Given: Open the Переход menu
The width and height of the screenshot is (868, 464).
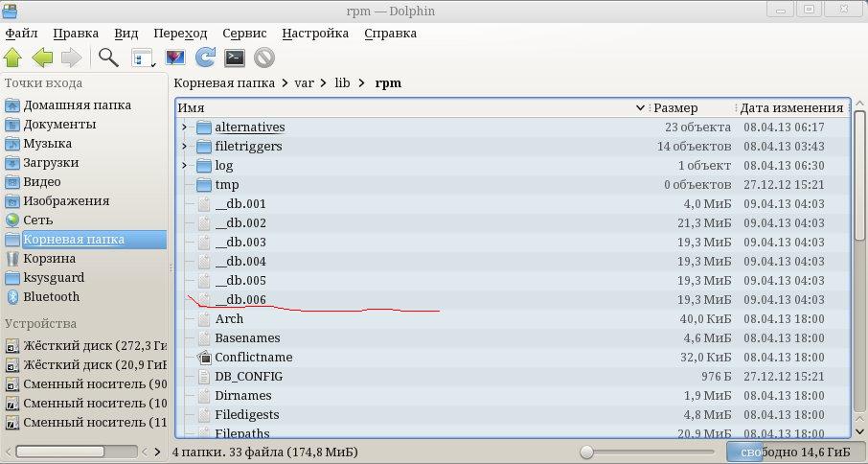Looking at the screenshot, I should [180, 34].
